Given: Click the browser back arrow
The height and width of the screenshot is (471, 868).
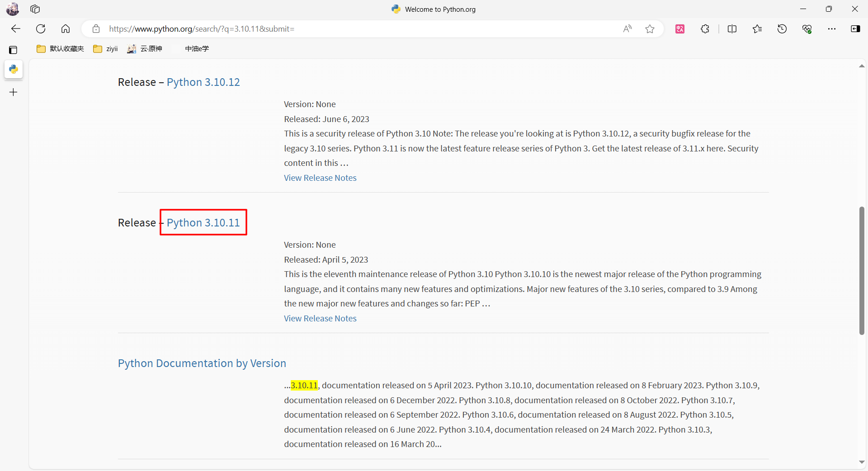Looking at the screenshot, I should [x=16, y=29].
